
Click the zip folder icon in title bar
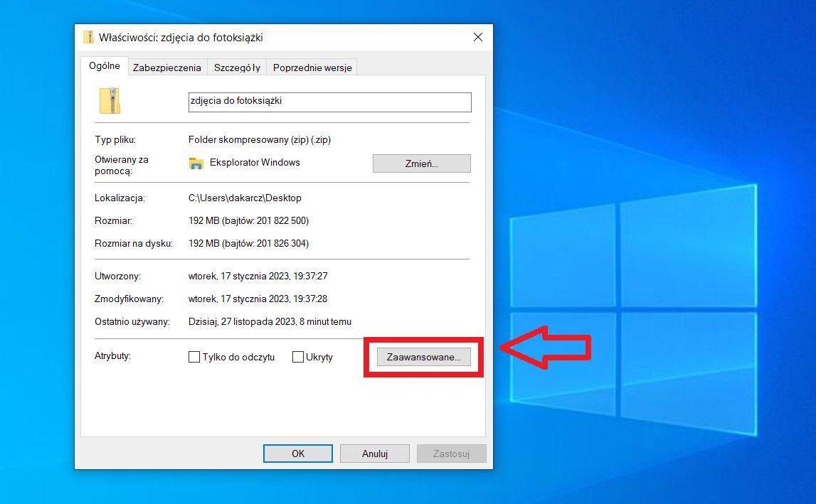(89, 37)
